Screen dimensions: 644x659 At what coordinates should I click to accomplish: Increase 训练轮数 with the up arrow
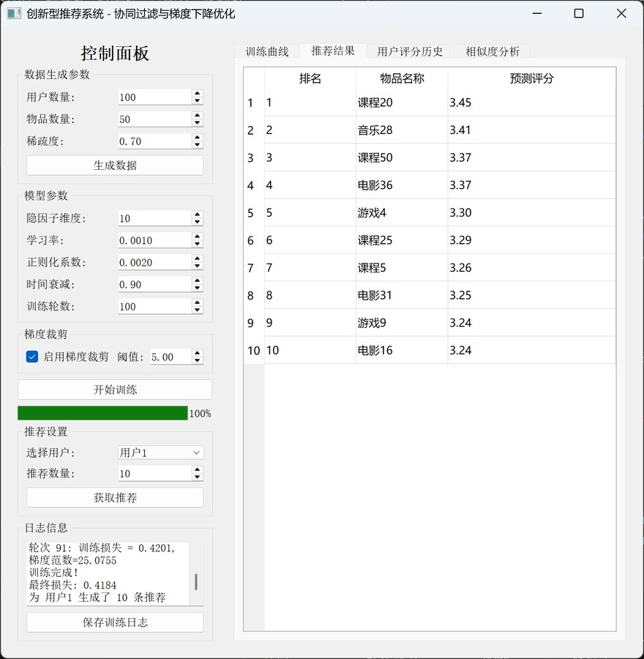click(195, 302)
